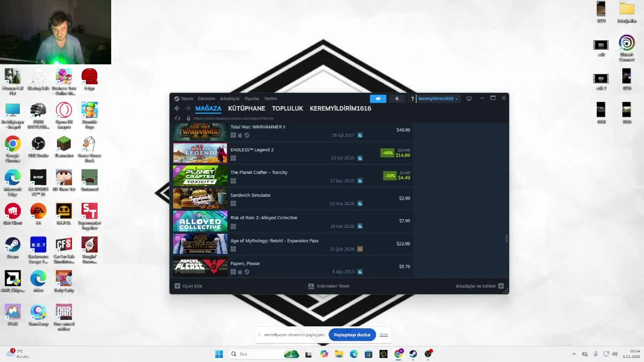Viewport: 644px width, 362px height.
Task: Click the Papers, Please review thumbs-up icon
Action: coord(360,271)
